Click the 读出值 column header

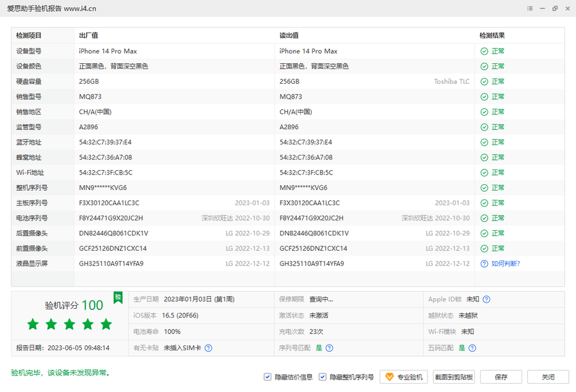coord(289,36)
